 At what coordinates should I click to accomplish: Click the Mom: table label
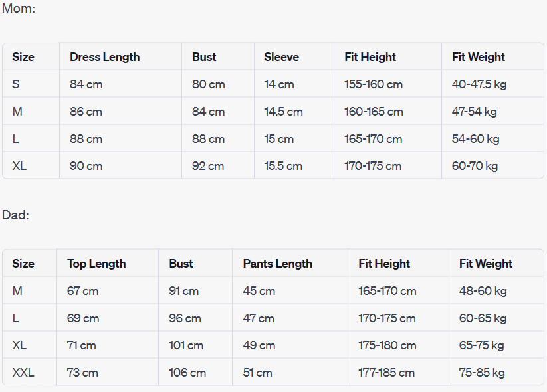19,9
